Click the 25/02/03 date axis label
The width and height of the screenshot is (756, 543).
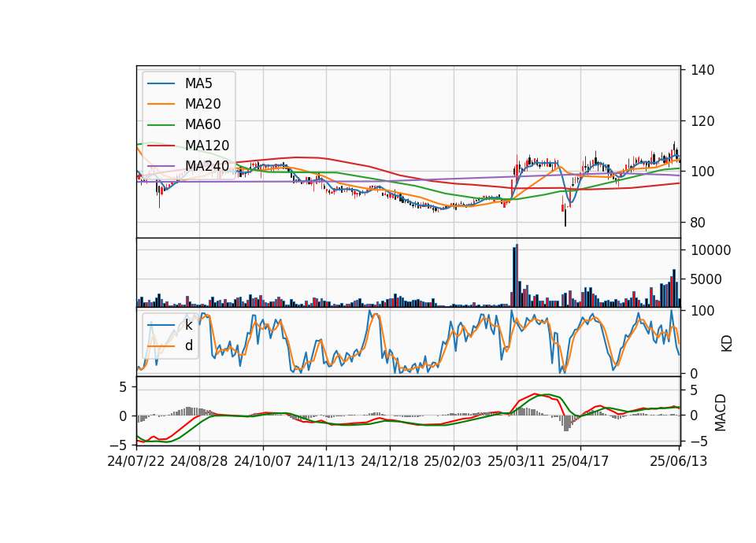coord(453,461)
